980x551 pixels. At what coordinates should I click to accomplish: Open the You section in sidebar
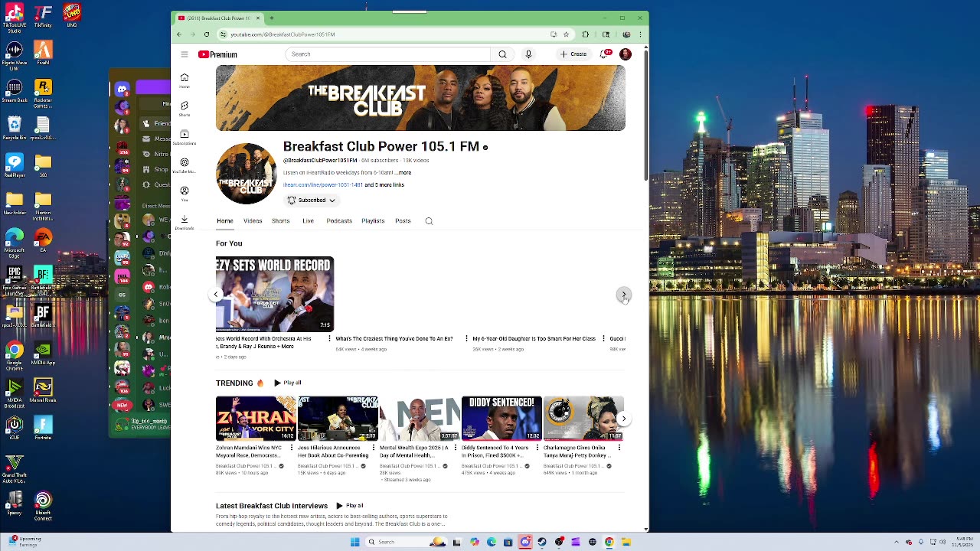coord(185,194)
